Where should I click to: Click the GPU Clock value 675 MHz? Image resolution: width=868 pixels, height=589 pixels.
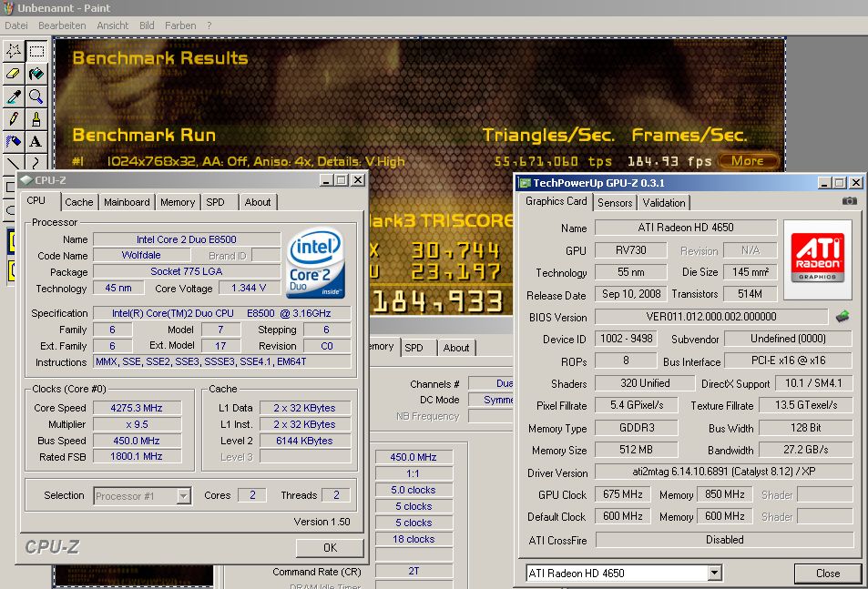click(623, 494)
